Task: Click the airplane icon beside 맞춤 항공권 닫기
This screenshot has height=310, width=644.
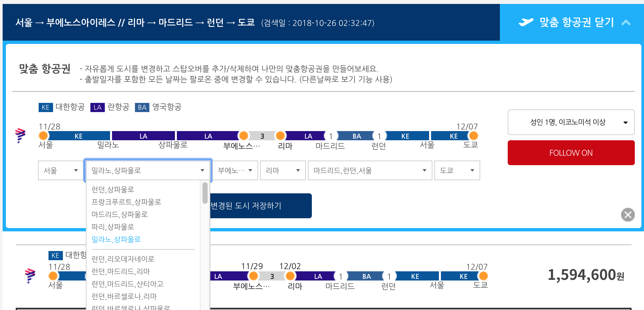Action: pos(526,22)
